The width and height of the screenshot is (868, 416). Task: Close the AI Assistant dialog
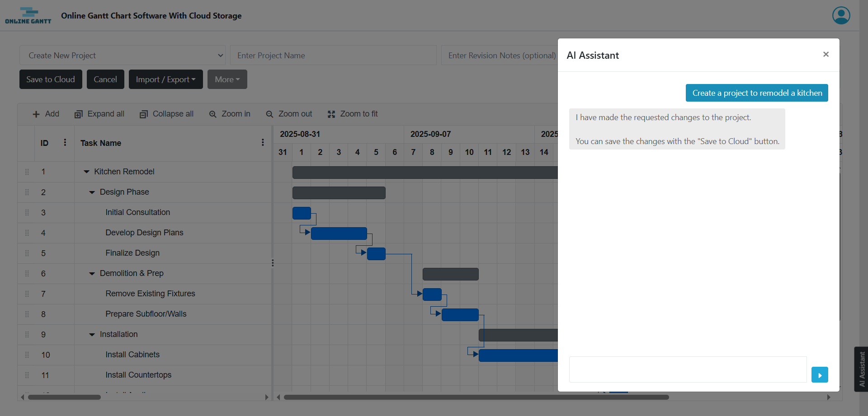(826, 54)
